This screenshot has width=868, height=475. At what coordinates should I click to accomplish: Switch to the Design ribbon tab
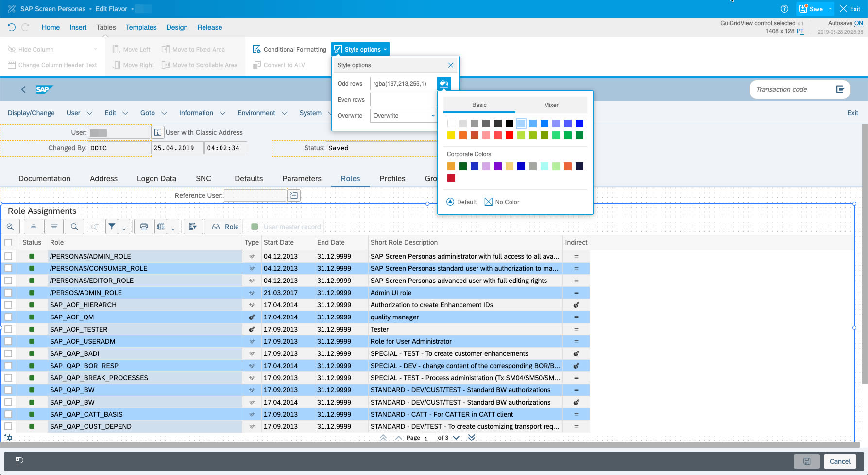tap(177, 27)
